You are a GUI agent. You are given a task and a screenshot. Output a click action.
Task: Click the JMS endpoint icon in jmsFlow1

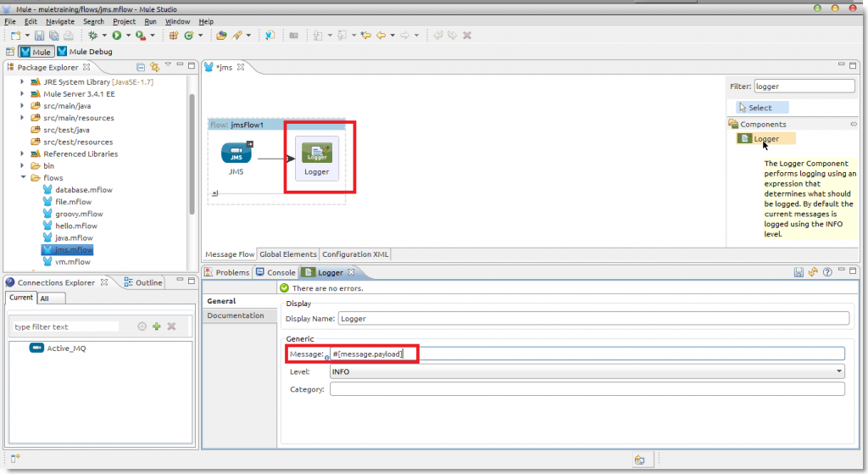tap(236, 153)
